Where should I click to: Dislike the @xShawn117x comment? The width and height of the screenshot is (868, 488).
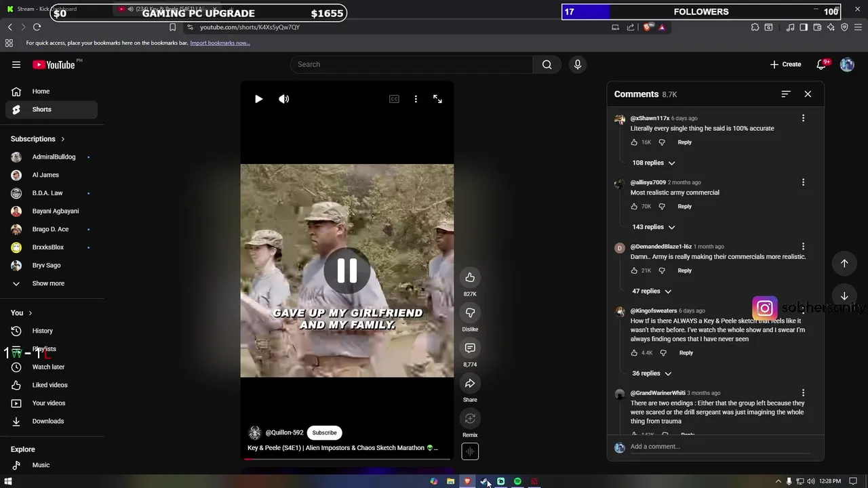click(x=662, y=142)
